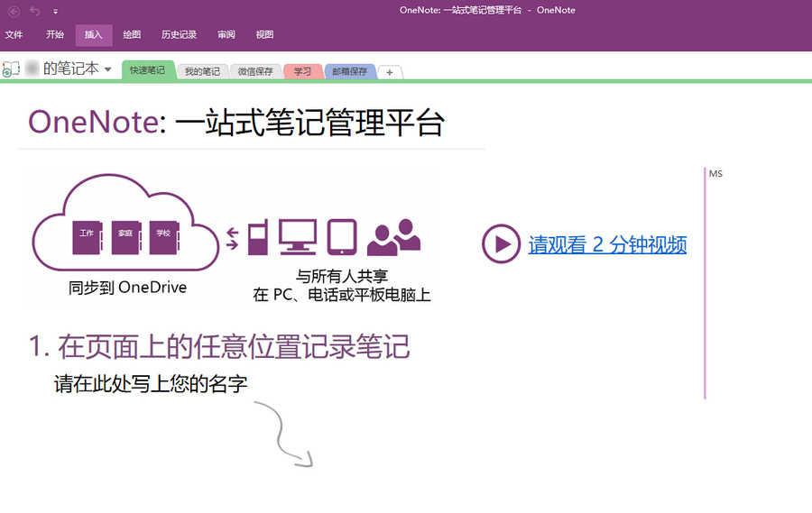Image resolution: width=812 pixels, height=513 pixels.
Task: Switch to the 审阅 ribbon tab
Action: [x=226, y=34]
